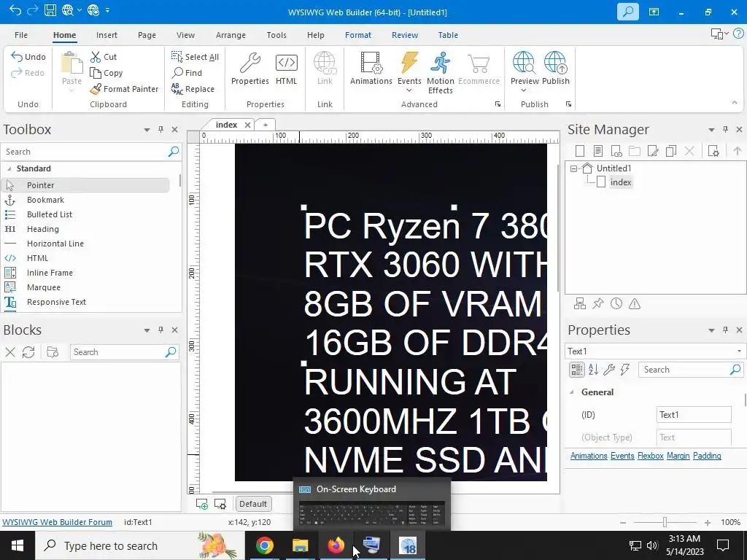Open the WYSIWYG Web Builder Forum link
747x560 pixels.
click(57, 522)
